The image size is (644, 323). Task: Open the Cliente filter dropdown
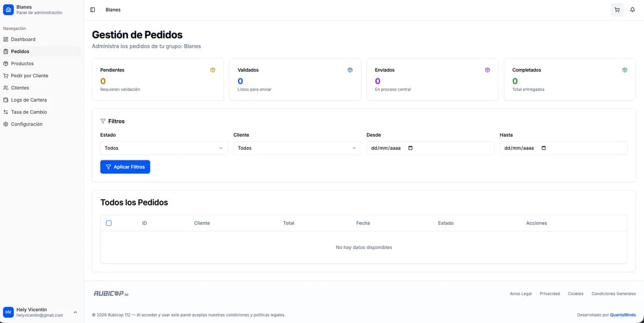tap(297, 148)
